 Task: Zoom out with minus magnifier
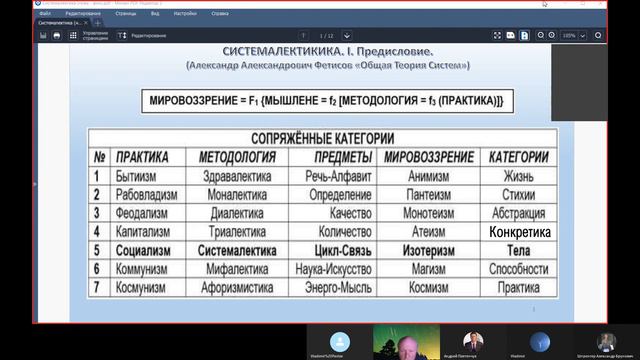coord(541,36)
